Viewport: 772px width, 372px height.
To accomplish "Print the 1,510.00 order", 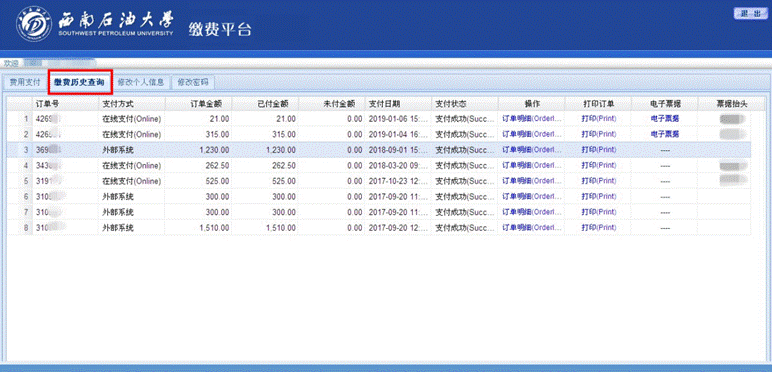I will pyautogui.click(x=599, y=228).
